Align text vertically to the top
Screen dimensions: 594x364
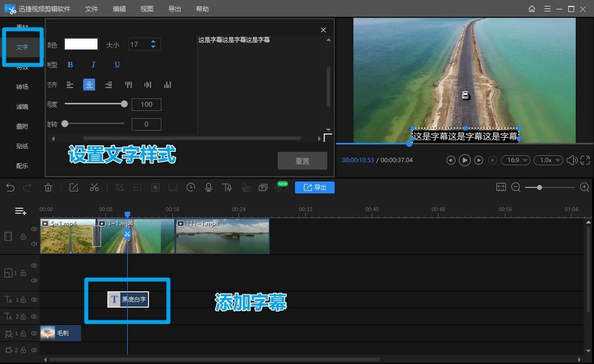point(129,85)
